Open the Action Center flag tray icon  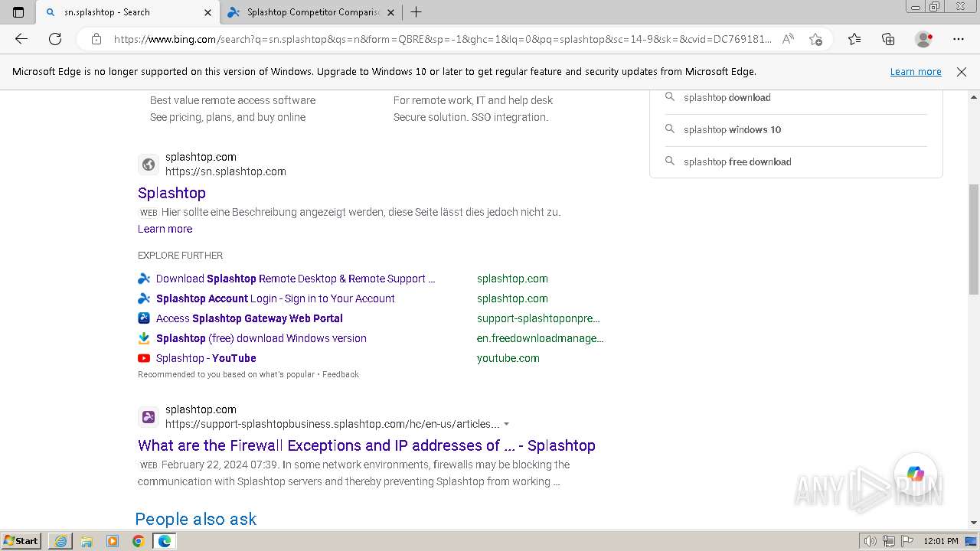[x=906, y=541]
